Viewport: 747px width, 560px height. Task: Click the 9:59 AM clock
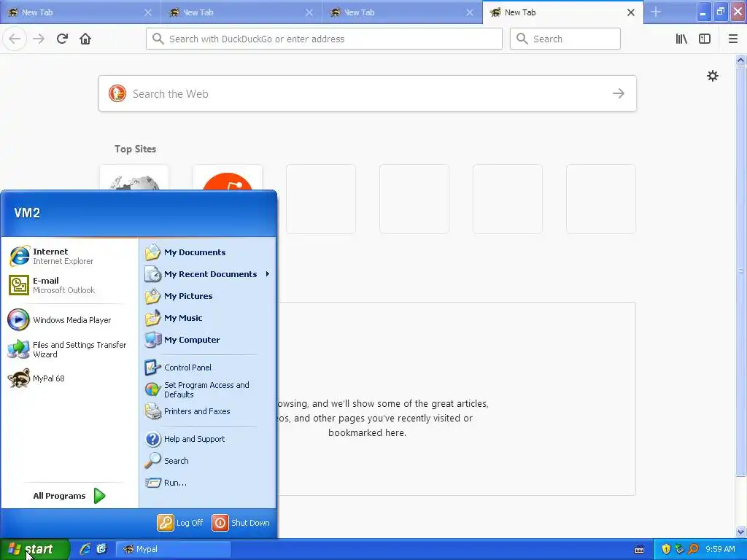pyautogui.click(x=720, y=549)
